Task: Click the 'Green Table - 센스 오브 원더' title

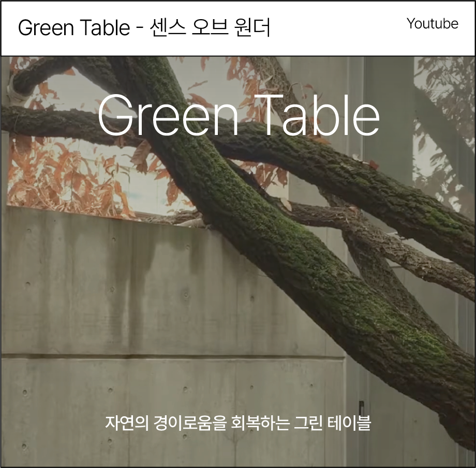Action: pos(144,27)
